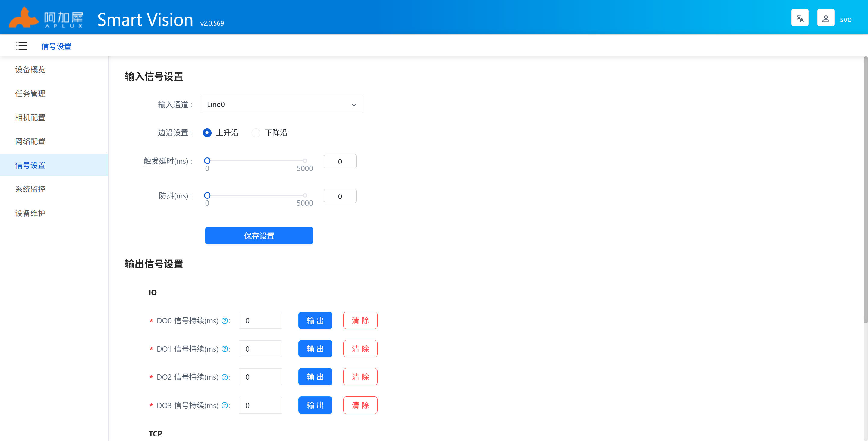Select the 上升沿 rising edge radio
Viewport: 868px width, 441px height.
point(207,133)
